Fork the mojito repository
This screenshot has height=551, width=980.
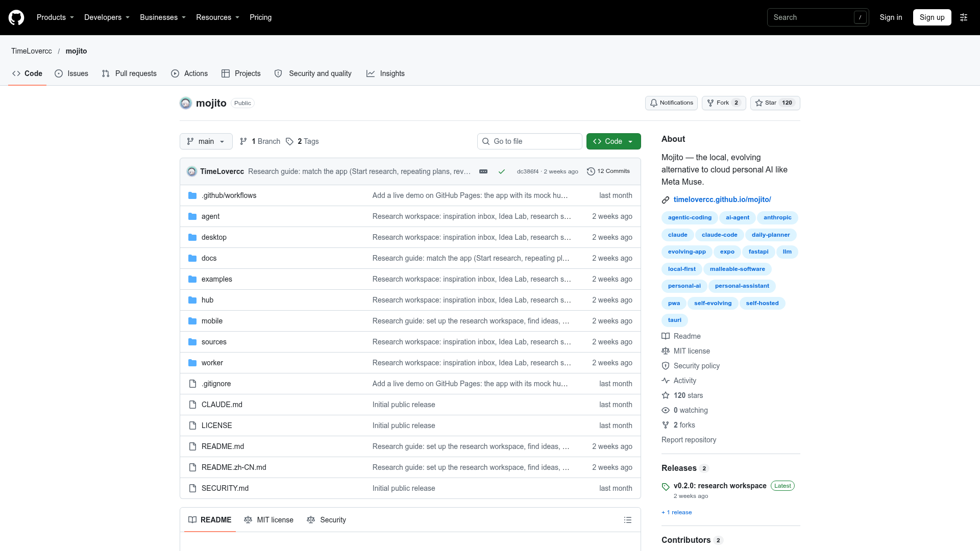[x=724, y=103]
